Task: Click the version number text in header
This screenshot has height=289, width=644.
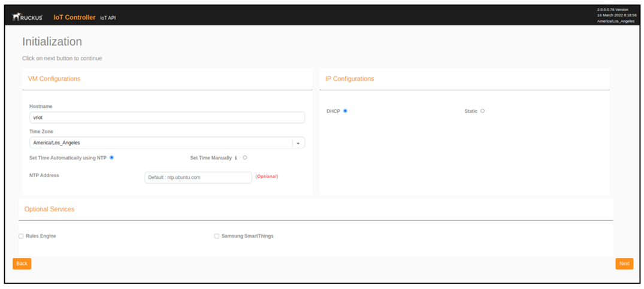Action: point(612,10)
